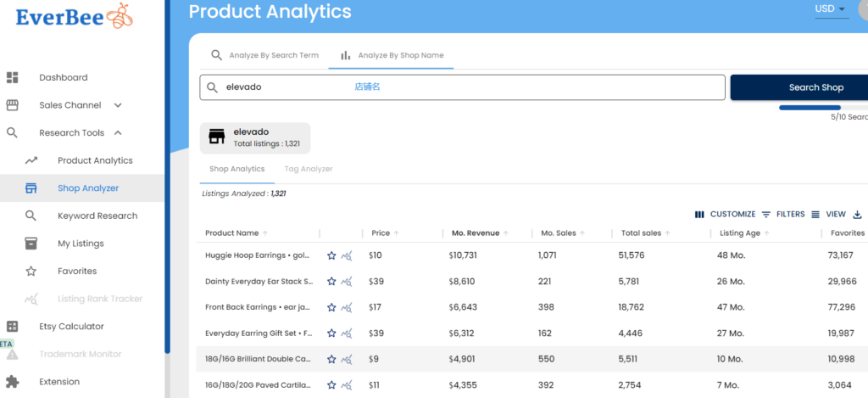Click the Dashboard grid icon in sidebar
The image size is (868, 398).
(x=13, y=78)
